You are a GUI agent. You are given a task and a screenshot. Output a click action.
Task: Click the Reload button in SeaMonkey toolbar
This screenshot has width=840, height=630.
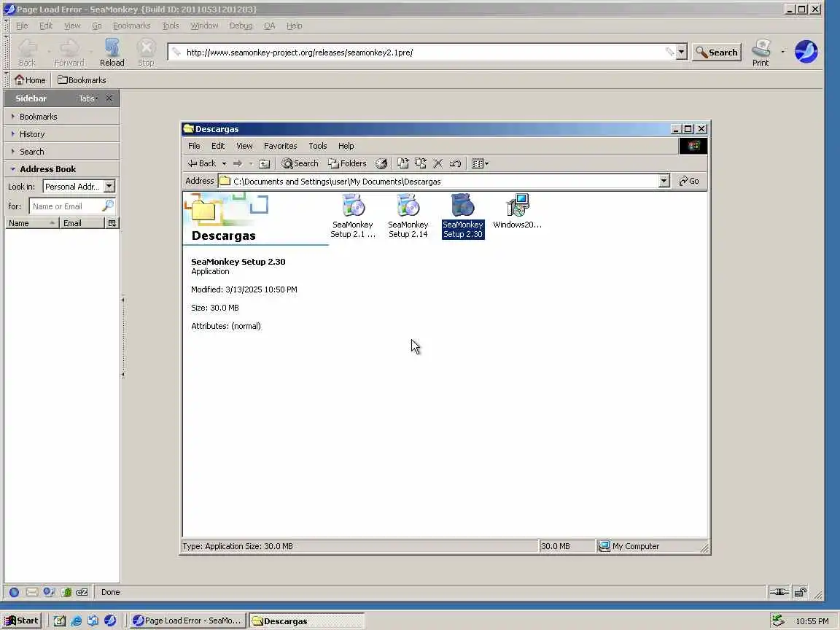click(x=112, y=52)
